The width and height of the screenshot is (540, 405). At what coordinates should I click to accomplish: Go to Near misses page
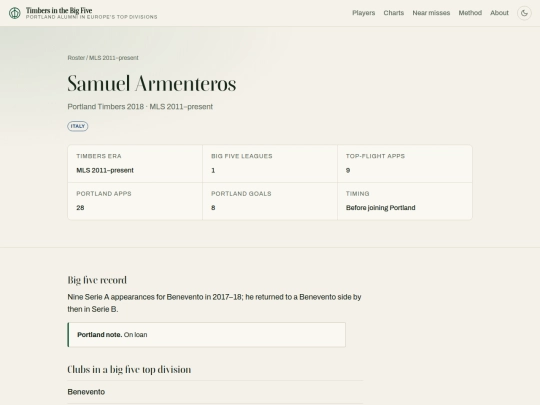point(431,13)
